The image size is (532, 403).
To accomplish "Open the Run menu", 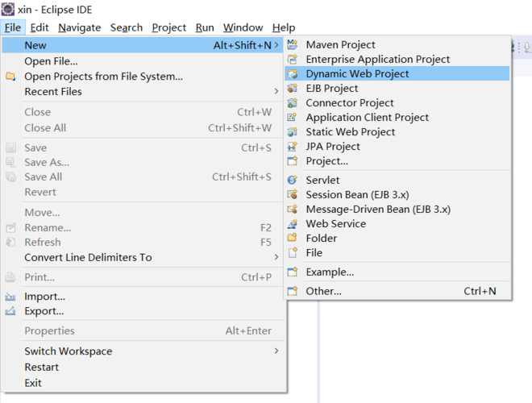I will click(205, 27).
